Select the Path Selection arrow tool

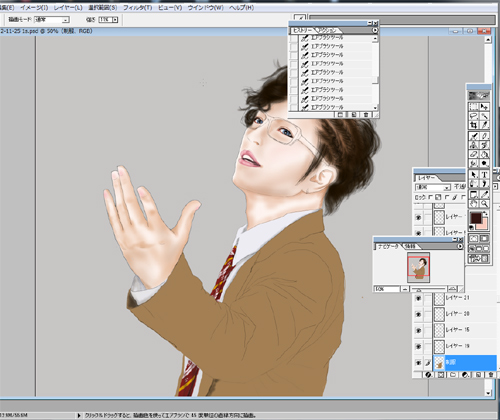[473, 174]
